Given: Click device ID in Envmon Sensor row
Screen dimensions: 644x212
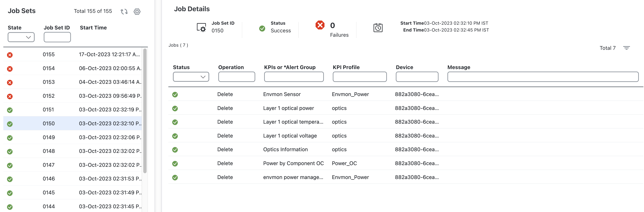Looking at the screenshot, I should 417,94.
